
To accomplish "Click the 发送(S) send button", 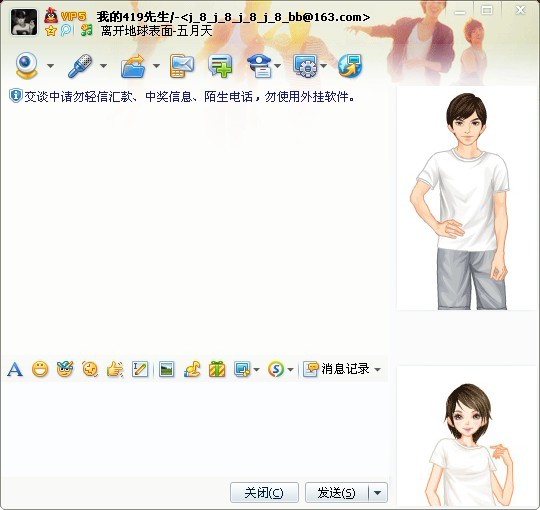I will click(336, 492).
